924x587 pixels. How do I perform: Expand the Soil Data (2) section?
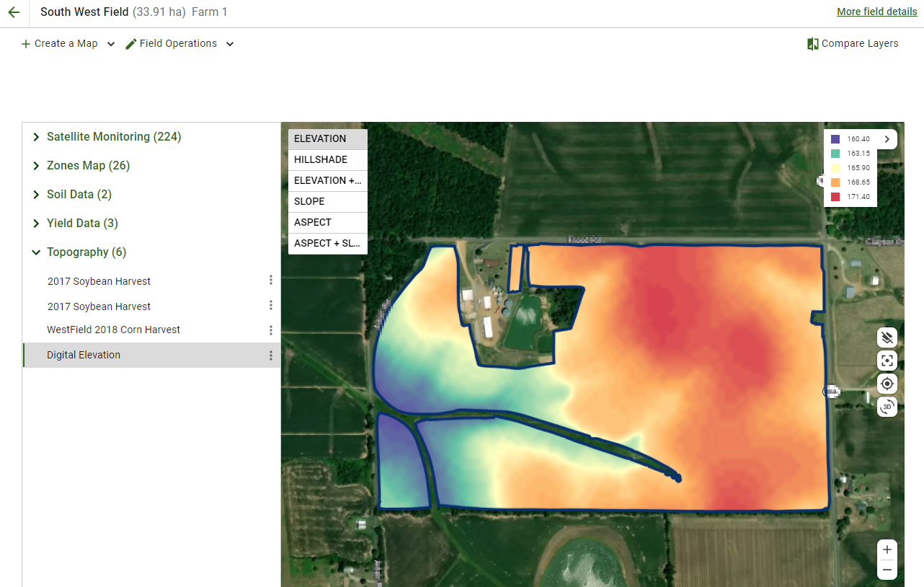pyautogui.click(x=36, y=195)
